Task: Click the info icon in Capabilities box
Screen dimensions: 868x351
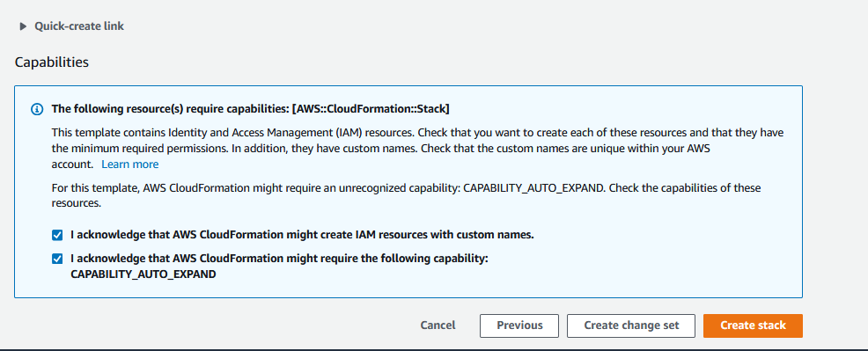Action: (x=37, y=109)
